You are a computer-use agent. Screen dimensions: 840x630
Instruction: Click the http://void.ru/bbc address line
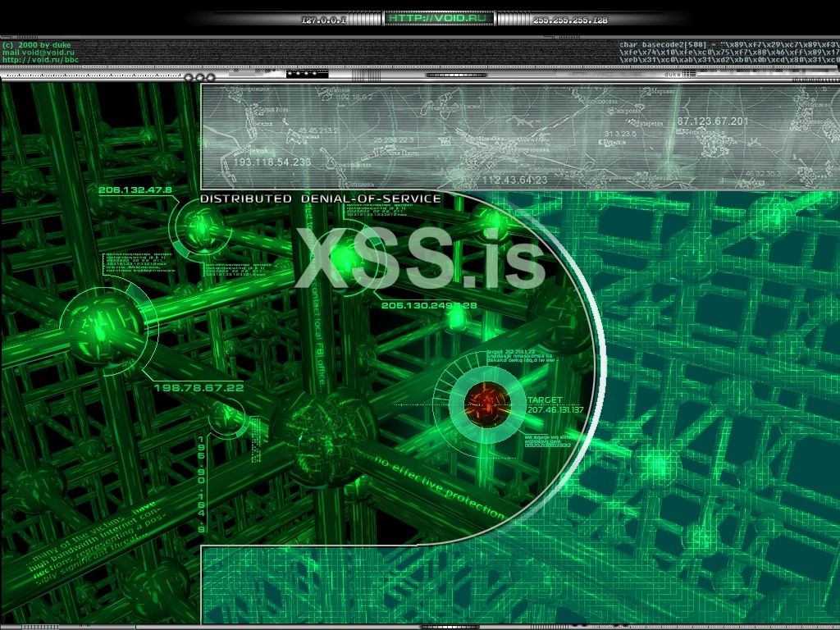40,59
